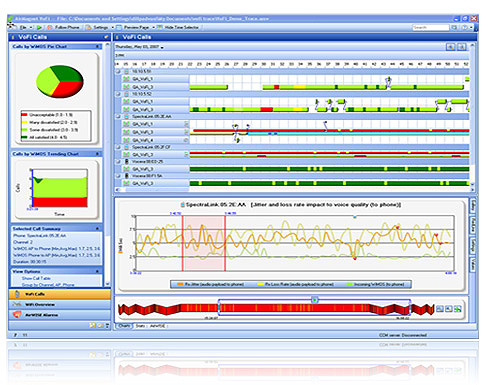Open the File menu

(23, 27)
